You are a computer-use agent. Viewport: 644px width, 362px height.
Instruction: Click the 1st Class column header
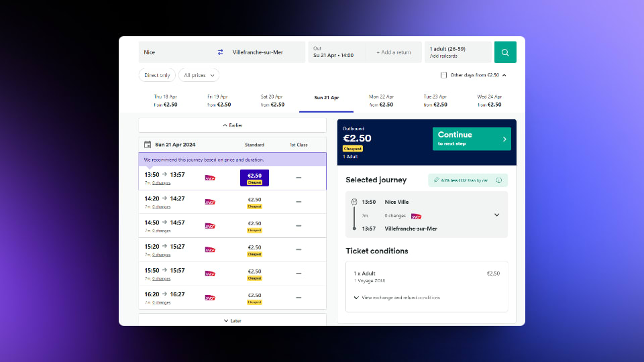(x=299, y=145)
